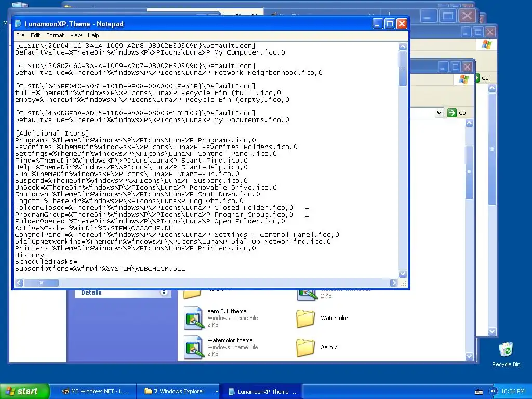Click the Start button

coord(25,391)
